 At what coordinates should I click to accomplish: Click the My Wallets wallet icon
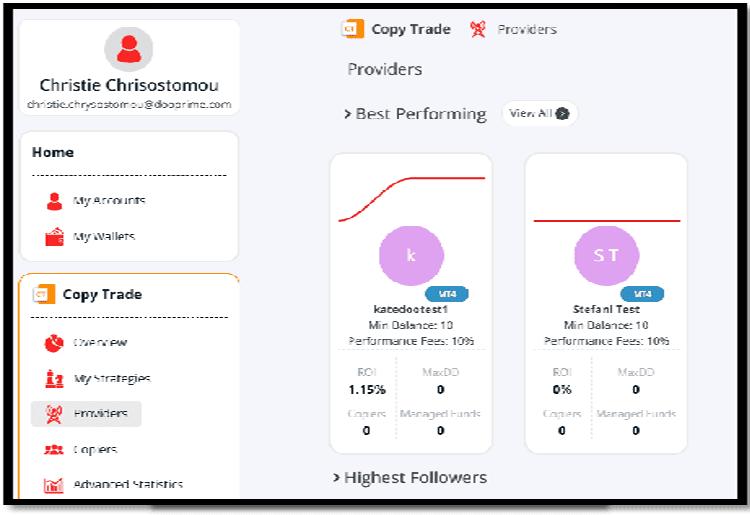pyautogui.click(x=54, y=237)
